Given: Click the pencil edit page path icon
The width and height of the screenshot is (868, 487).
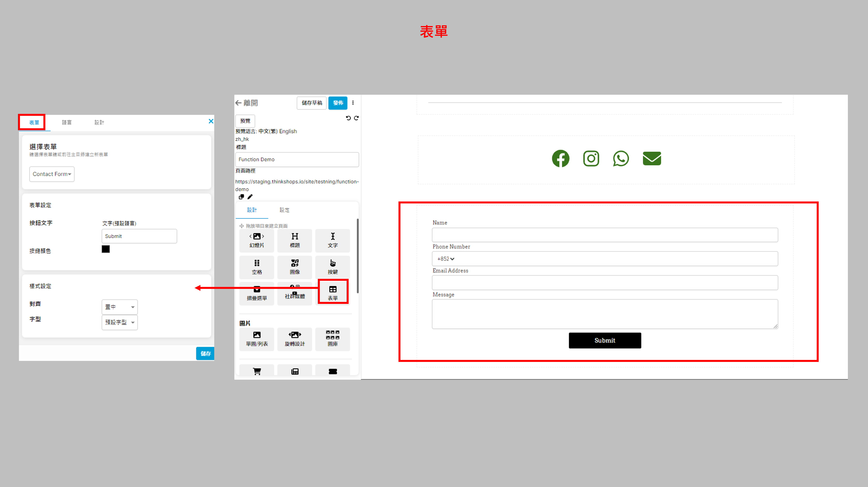Looking at the screenshot, I should tap(250, 197).
